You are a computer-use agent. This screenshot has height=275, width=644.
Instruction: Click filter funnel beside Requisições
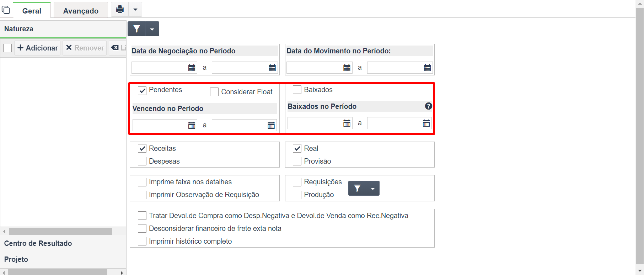[358, 188]
